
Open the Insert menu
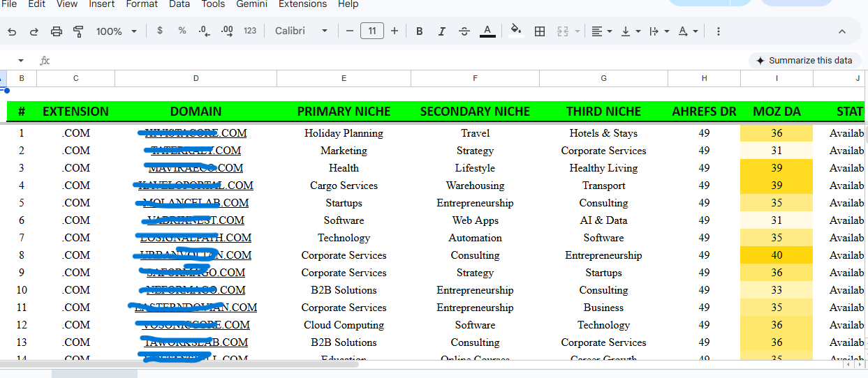tap(102, 4)
